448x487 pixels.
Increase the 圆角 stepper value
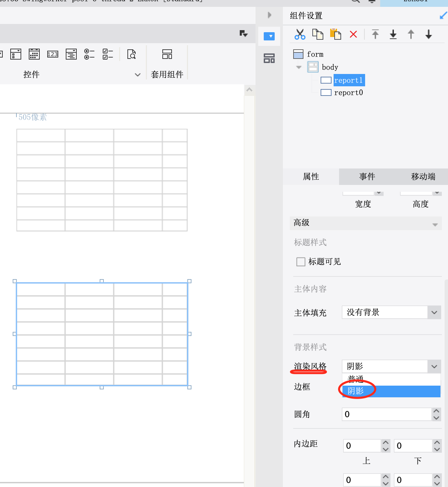click(x=436, y=411)
